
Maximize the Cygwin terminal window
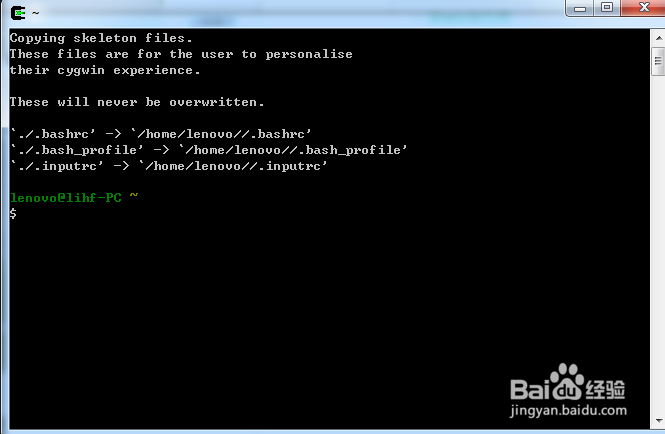tap(607, 8)
